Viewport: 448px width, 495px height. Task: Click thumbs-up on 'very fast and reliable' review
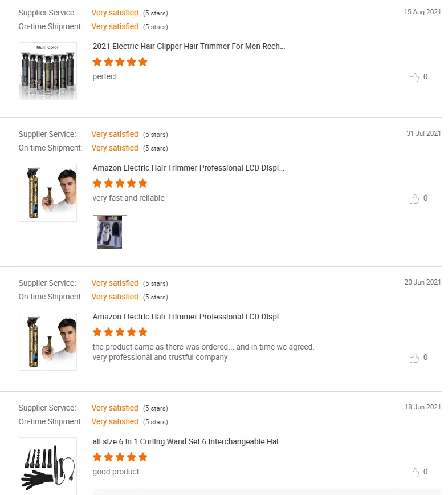414,199
